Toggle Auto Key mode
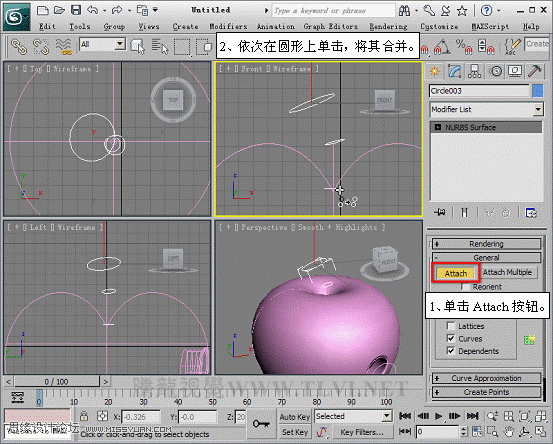553x444 pixels. click(x=294, y=417)
